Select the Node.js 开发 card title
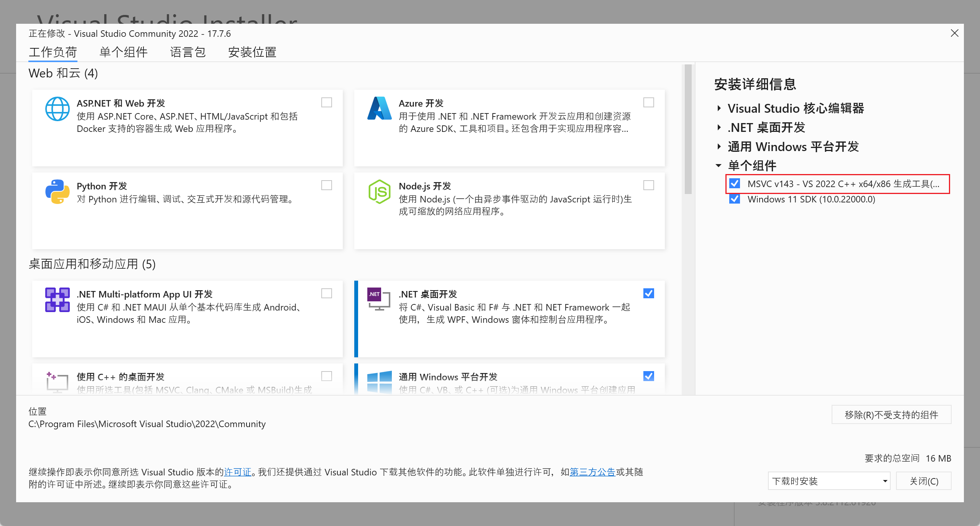Image resolution: width=980 pixels, height=526 pixels. point(425,186)
